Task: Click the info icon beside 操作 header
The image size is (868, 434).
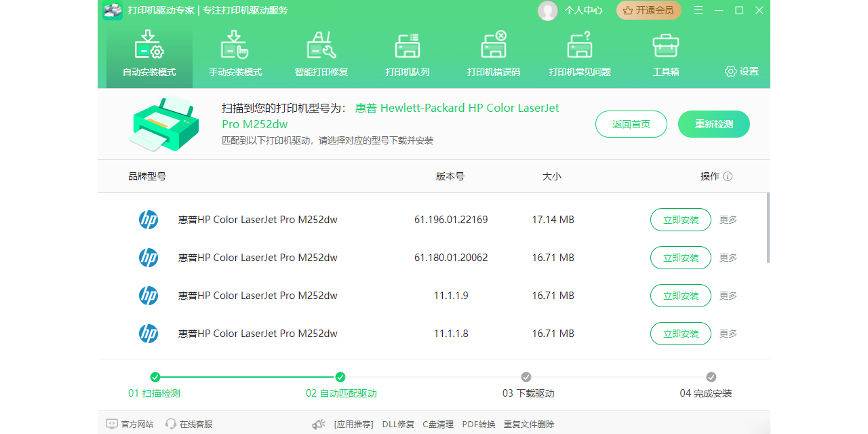Action: tap(728, 176)
